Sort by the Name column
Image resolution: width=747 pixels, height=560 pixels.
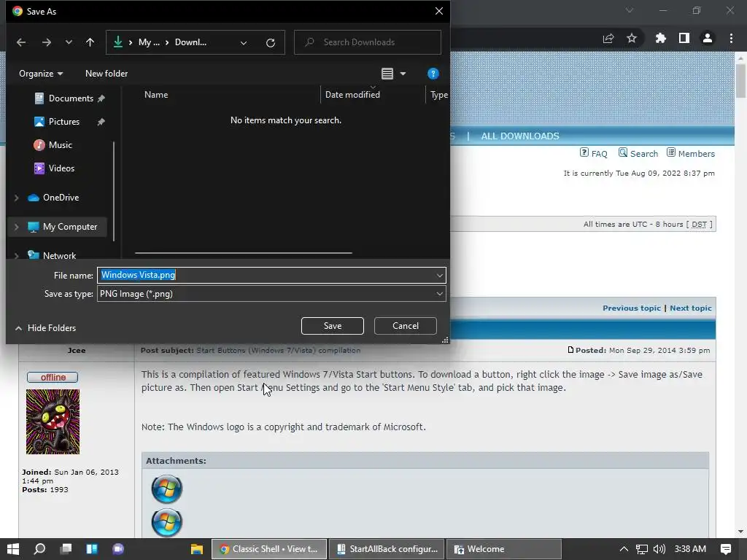[156, 94]
